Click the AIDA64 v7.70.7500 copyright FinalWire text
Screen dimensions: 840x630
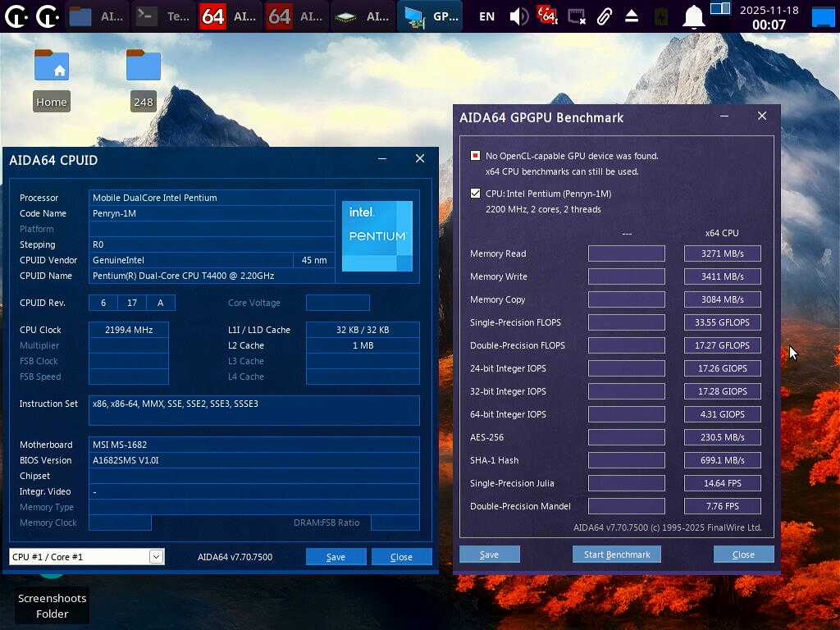(x=667, y=527)
